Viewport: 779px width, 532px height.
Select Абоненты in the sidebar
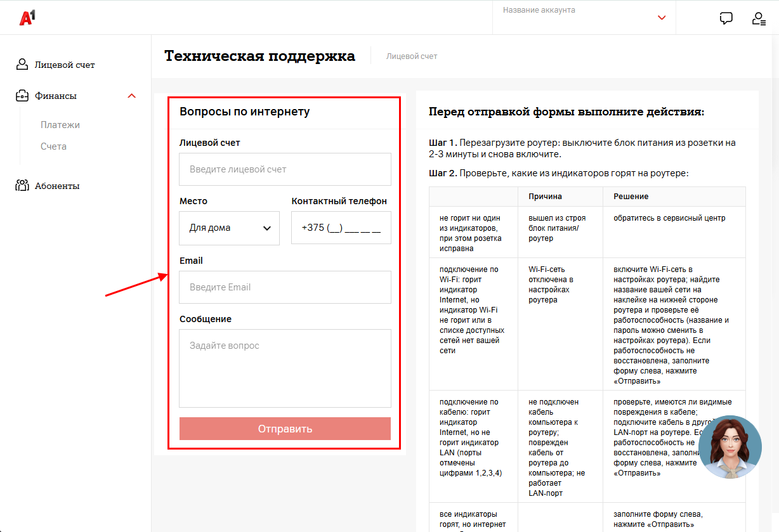point(57,186)
